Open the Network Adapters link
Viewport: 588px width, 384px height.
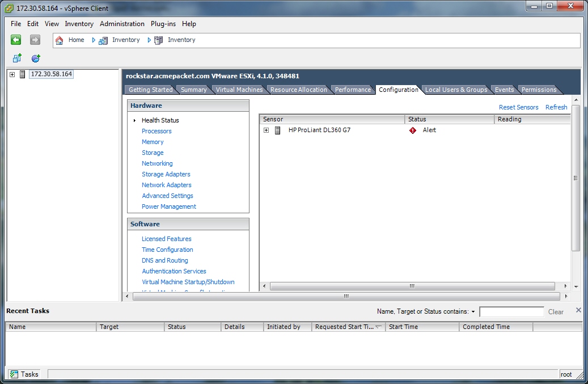coord(167,185)
